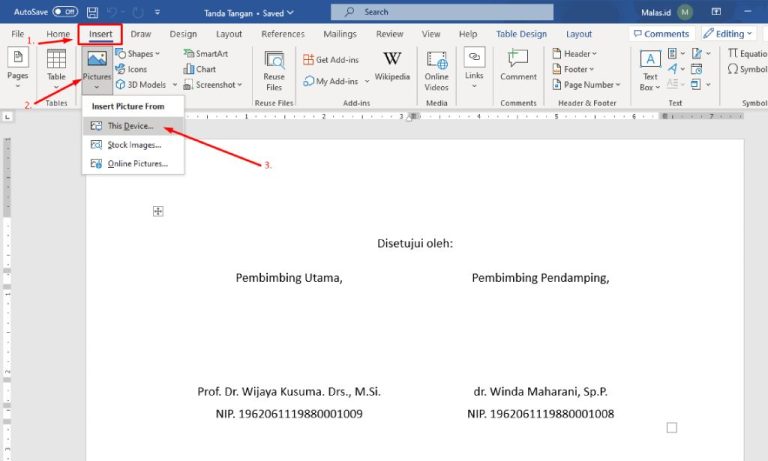Screen dimensions: 768x461
Task: Open the Table insert grid
Action: pyautogui.click(x=56, y=68)
